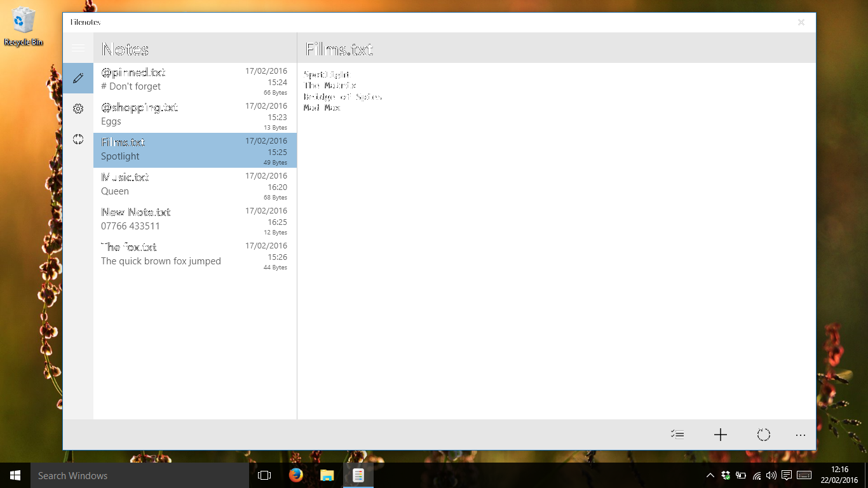868x488 pixels.
Task: Open the hamburger navigation menu
Action: pos(78,48)
